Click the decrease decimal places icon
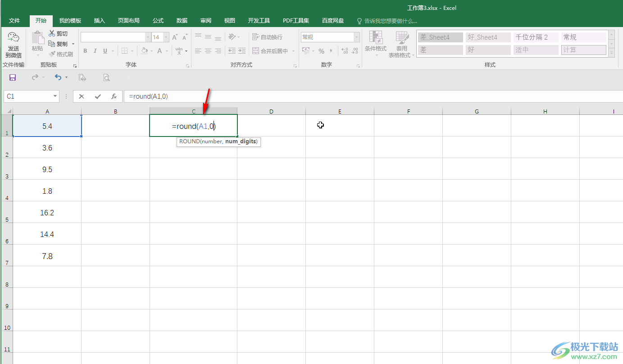The width and height of the screenshot is (623, 364). pyautogui.click(x=355, y=51)
